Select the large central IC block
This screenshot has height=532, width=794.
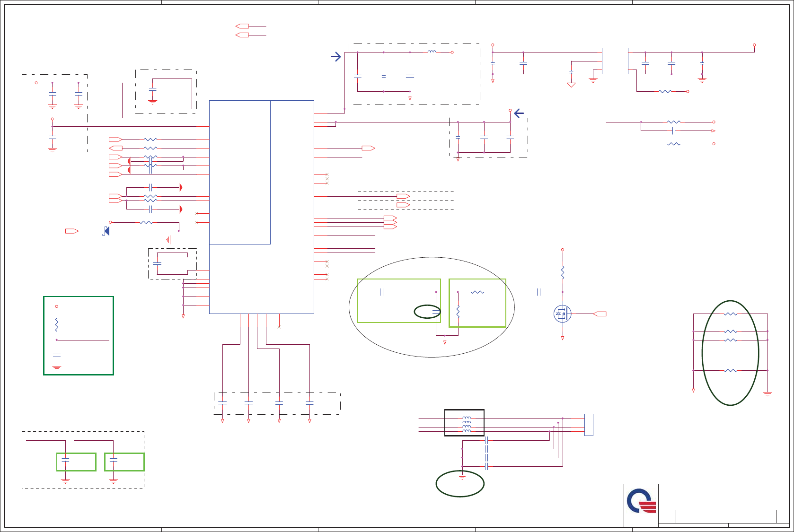(261, 207)
